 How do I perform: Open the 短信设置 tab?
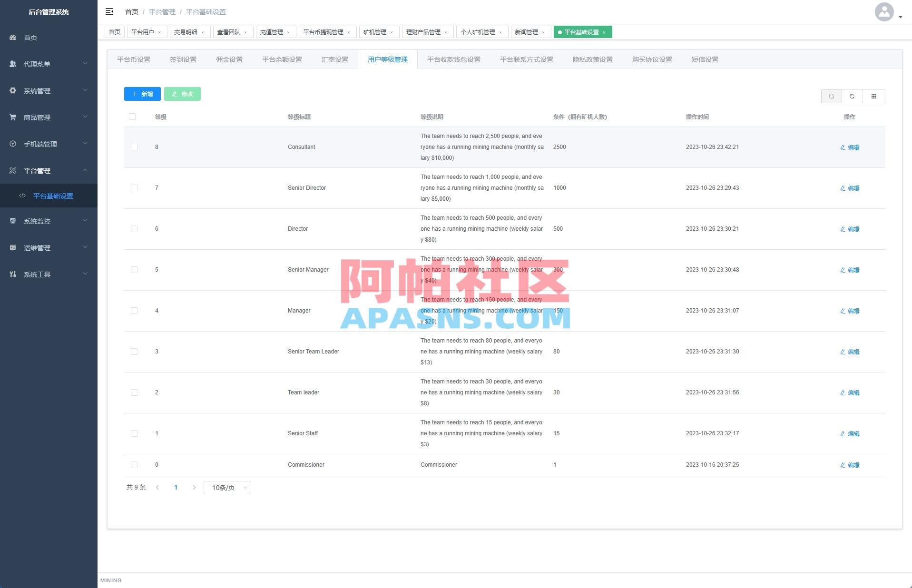pyautogui.click(x=704, y=59)
